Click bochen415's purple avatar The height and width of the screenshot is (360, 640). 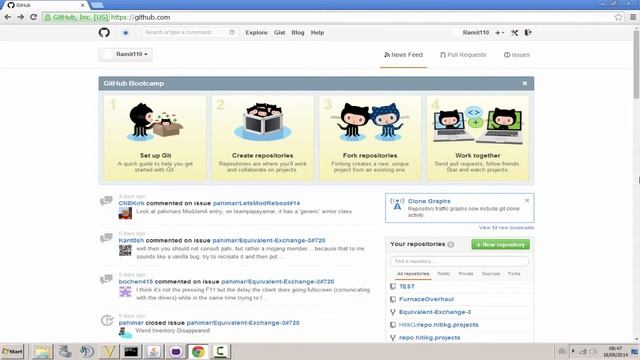125,291
